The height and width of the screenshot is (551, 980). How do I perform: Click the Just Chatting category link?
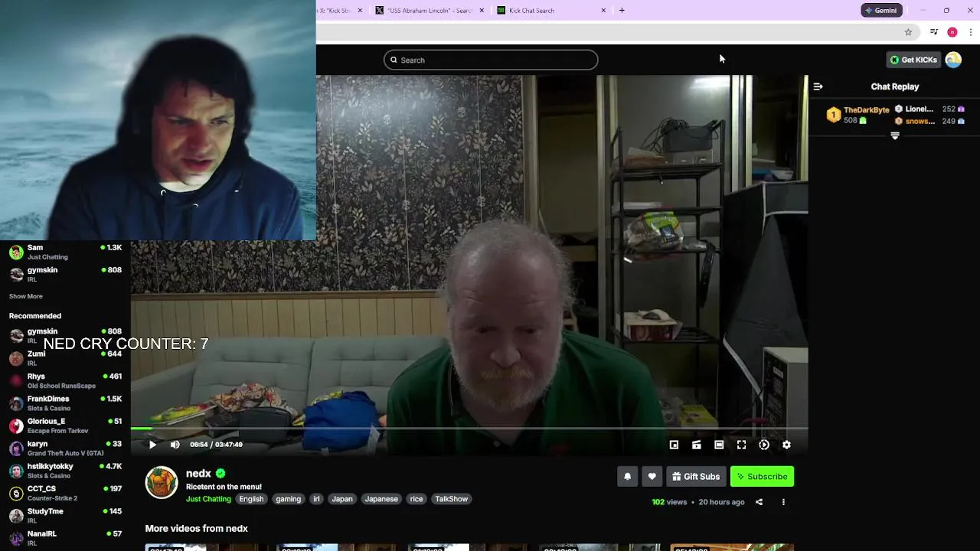tap(208, 499)
